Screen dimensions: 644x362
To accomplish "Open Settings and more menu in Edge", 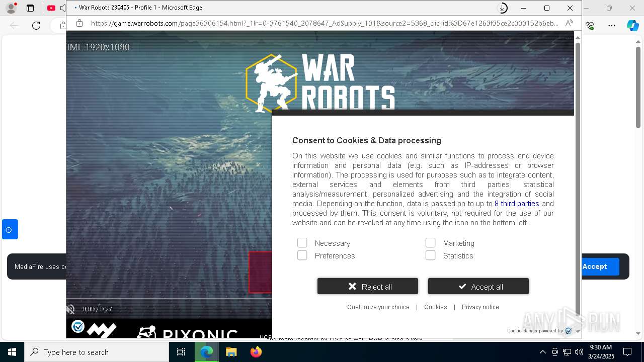I will pos(612,26).
